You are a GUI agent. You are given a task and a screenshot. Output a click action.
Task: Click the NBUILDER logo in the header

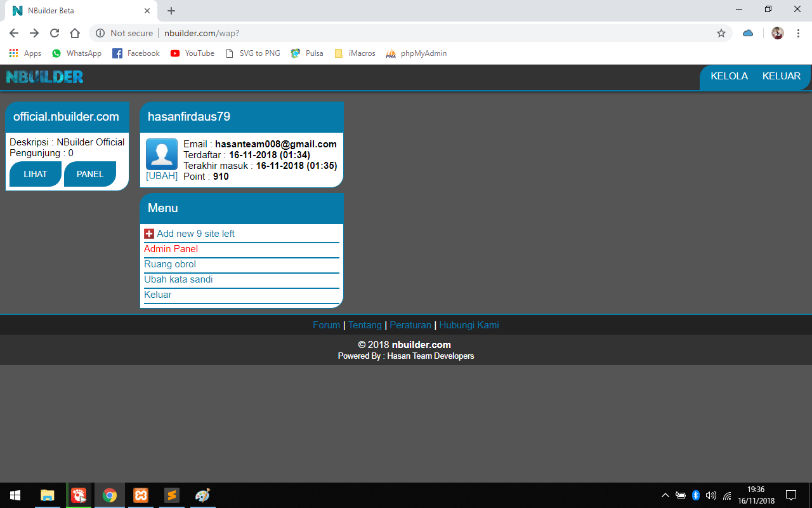(44, 76)
